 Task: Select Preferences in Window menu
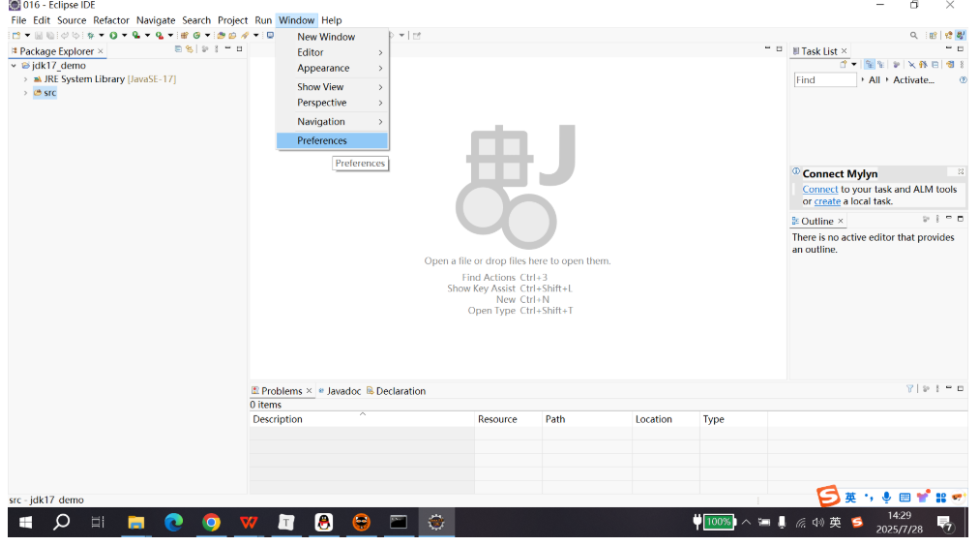point(332,140)
